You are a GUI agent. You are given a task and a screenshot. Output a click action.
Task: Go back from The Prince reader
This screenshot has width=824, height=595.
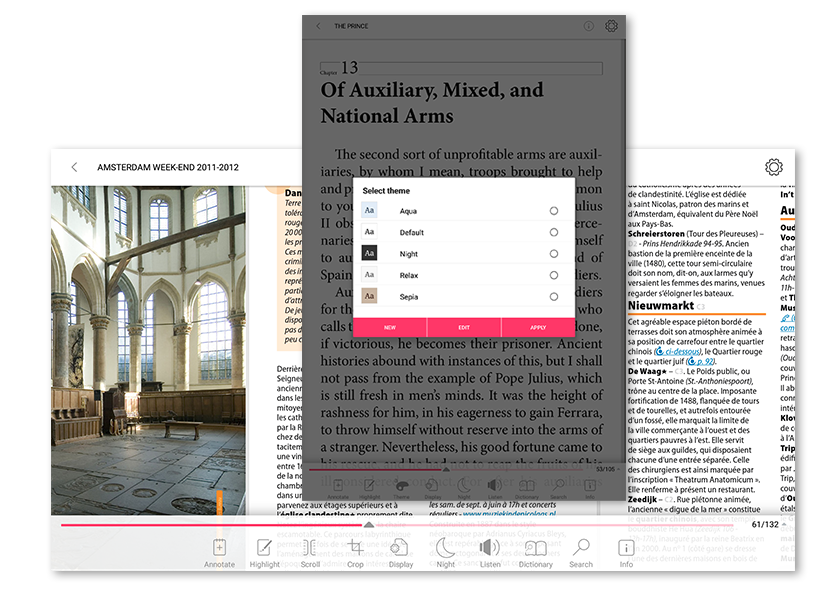click(x=318, y=26)
